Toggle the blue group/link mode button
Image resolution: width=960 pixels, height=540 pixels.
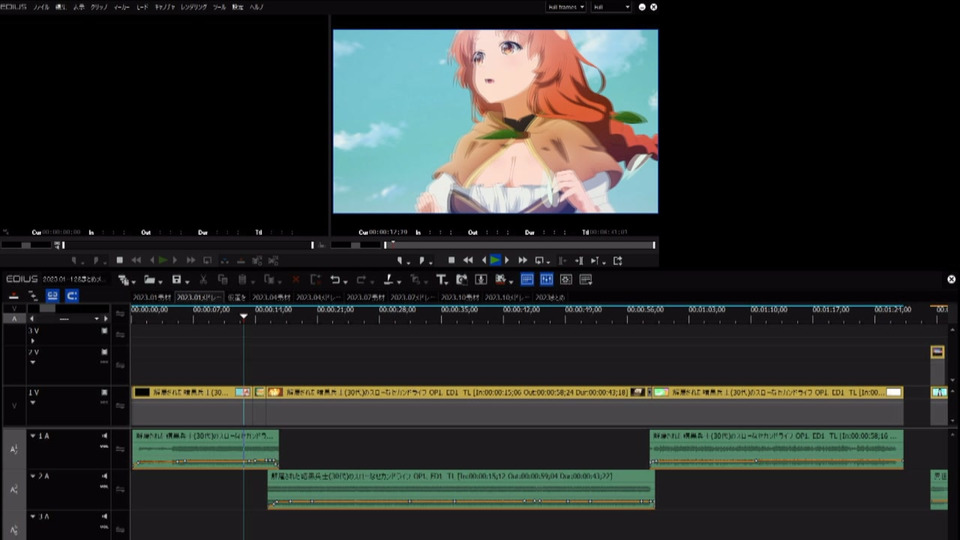(53, 296)
